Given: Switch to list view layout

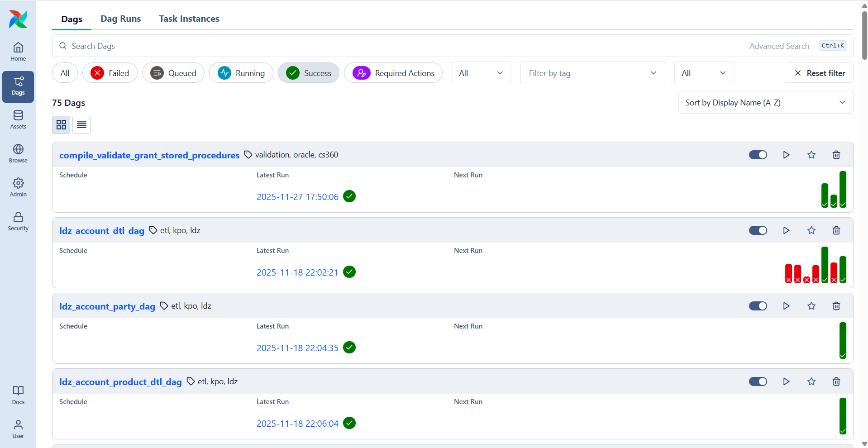Looking at the screenshot, I should (81, 125).
